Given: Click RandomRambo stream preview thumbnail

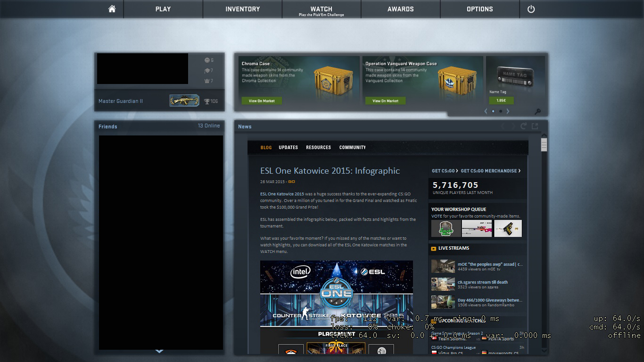Looking at the screenshot, I should click(x=443, y=302).
